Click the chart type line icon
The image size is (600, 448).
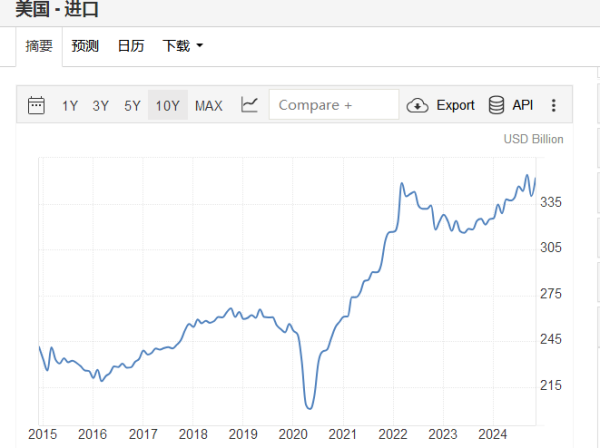click(249, 104)
